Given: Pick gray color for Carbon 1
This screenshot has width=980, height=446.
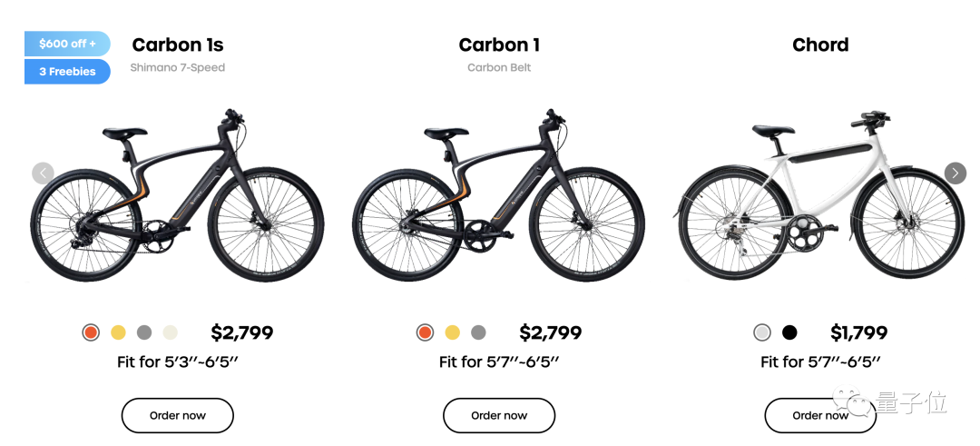Looking at the screenshot, I should click(479, 332).
